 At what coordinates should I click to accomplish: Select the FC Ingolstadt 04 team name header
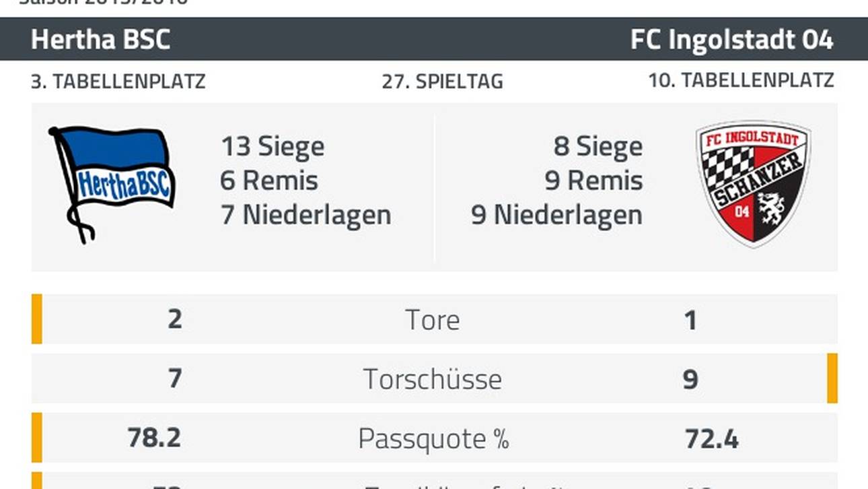pos(732,40)
